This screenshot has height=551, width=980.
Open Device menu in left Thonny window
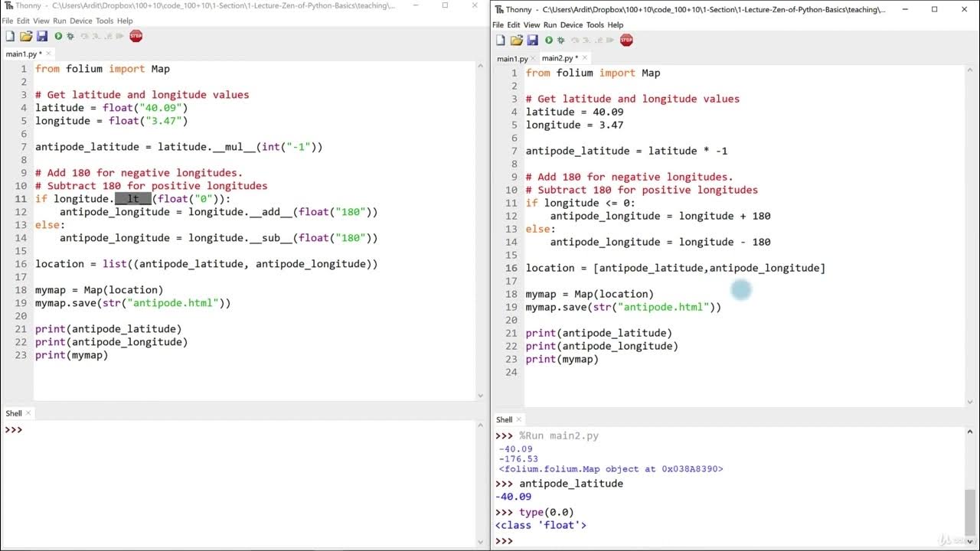coord(81,21)
